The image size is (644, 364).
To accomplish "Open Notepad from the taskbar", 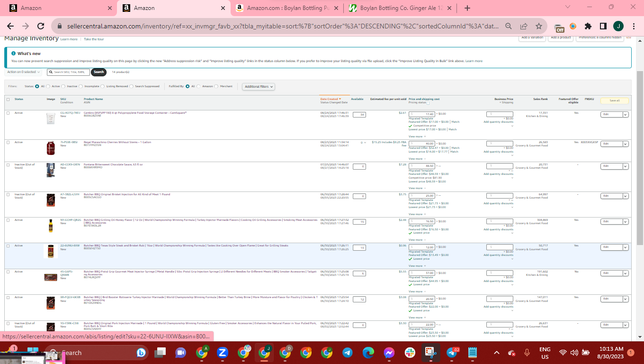I will point(472,353).
